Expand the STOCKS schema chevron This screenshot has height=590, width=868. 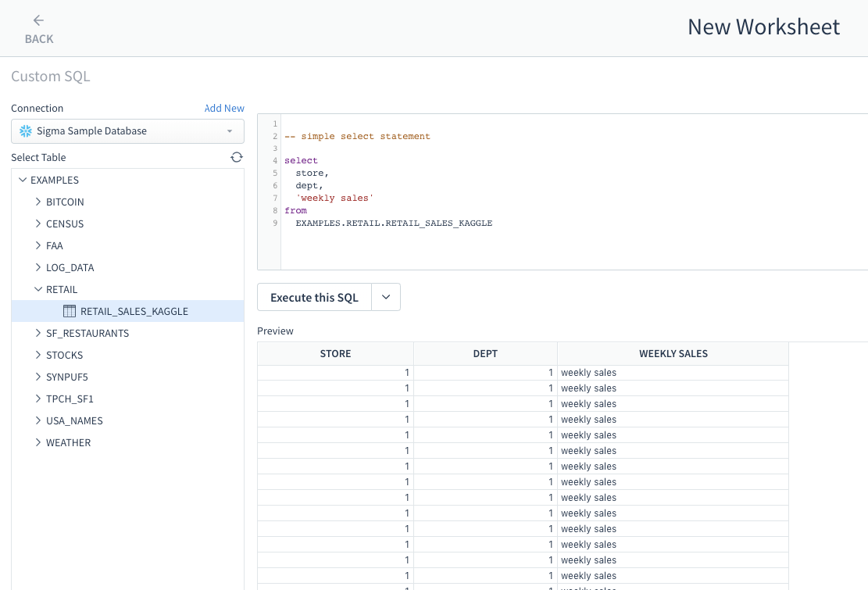click(x=38, y=355)
